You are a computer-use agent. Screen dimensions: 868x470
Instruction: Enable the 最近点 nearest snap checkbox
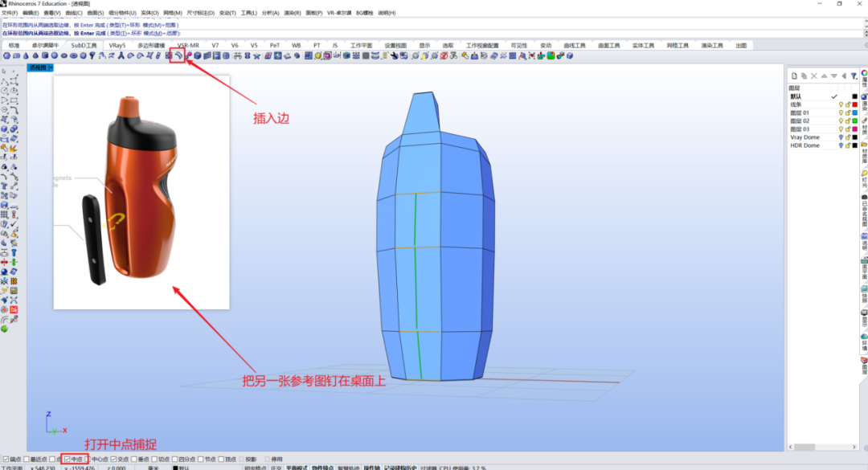pyautogui.click(x=27, y=459)
